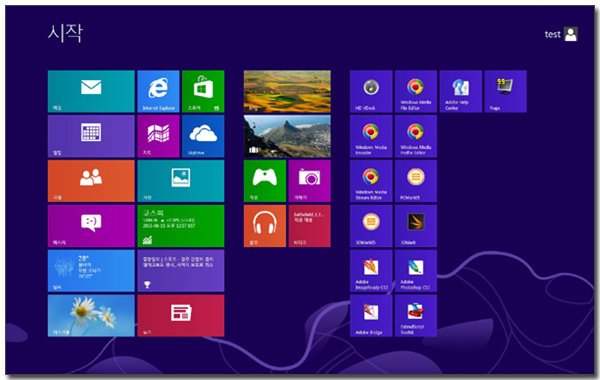Screen dimensions: 600x380
Task: Open the Adobe Help Center tile
Action: (x=461, y=91)
